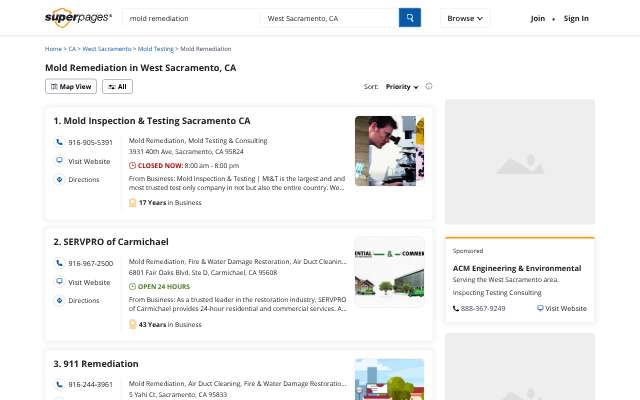Click the mold remediation search field
The image size is (640, 400).
[191, 18]
